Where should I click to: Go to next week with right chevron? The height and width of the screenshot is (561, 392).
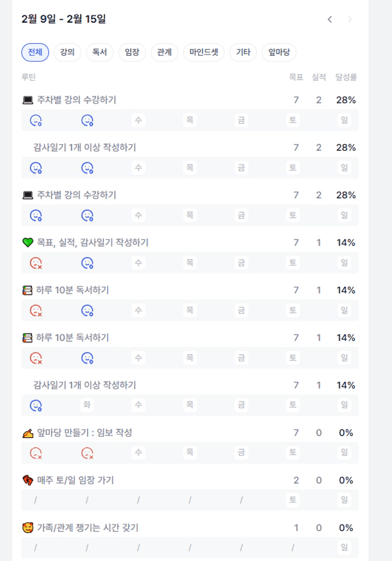click(350, 19)
